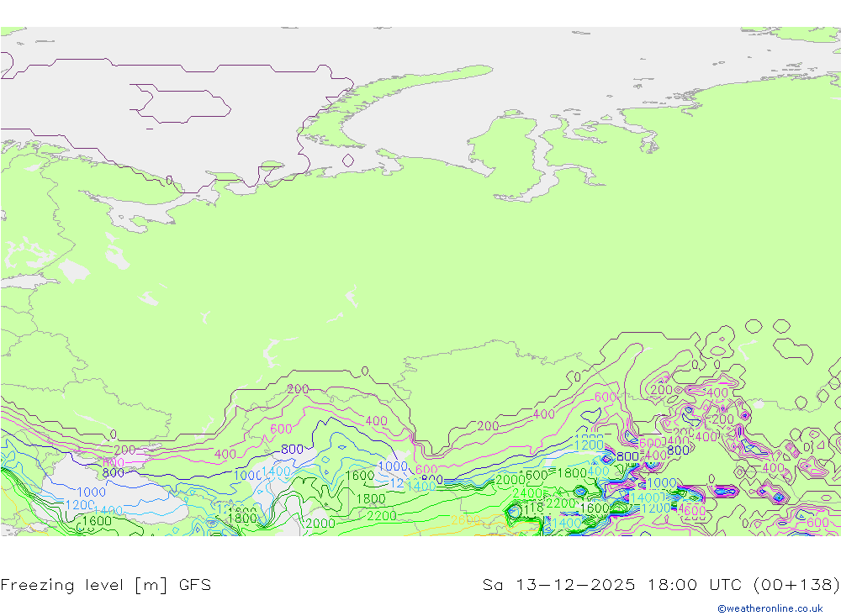Open the weatheronline.co.uk copyright link
This screenshot has height=616, width=841.
tap(770, 608)
